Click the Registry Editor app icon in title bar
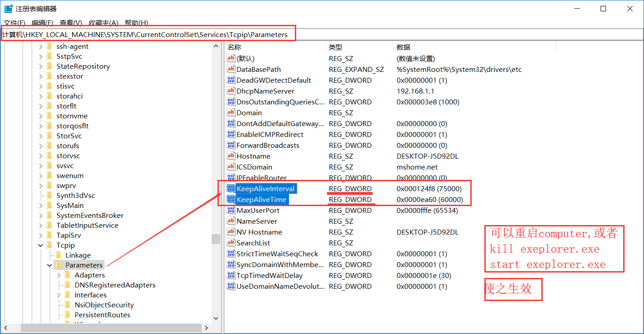Image resolution: width=644 pixels, height=334 pixels. pos(8,9)
